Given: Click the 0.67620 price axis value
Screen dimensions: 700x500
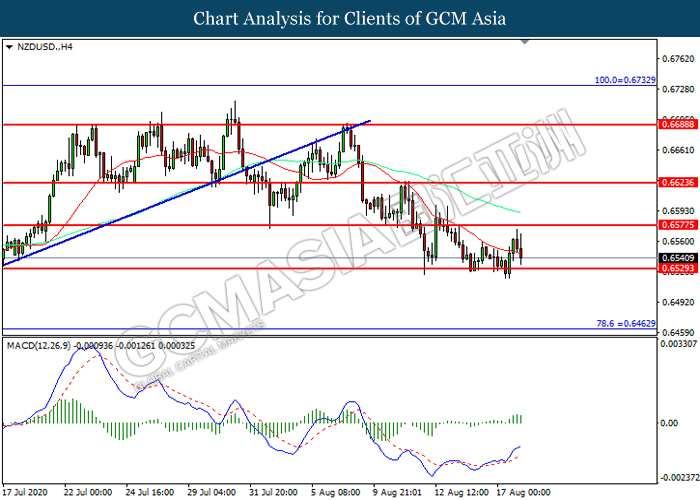Looking at the screenshot, I should pyautogui.click(x=675, y=58).
